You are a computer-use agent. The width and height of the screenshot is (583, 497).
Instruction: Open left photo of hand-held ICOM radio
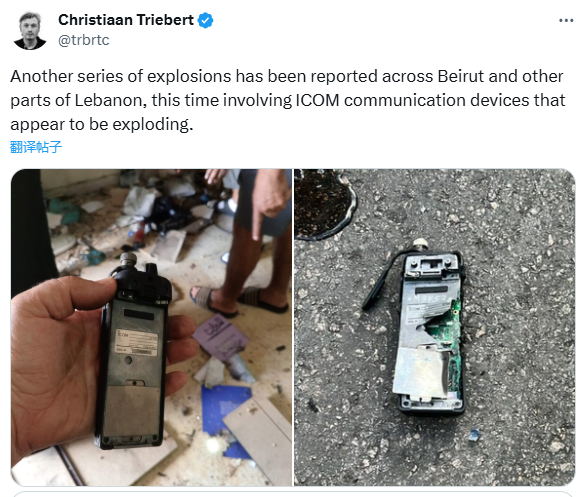click(151, 327)
